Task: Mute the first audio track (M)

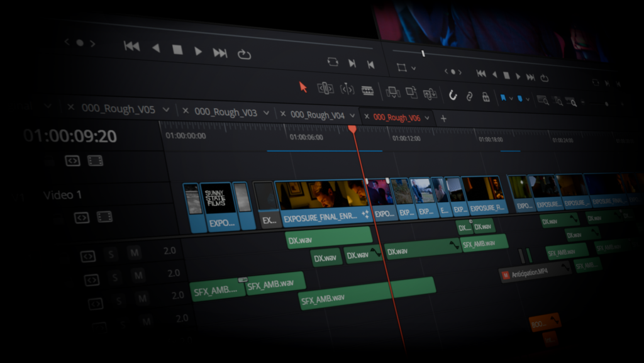Action: point(133,254)
